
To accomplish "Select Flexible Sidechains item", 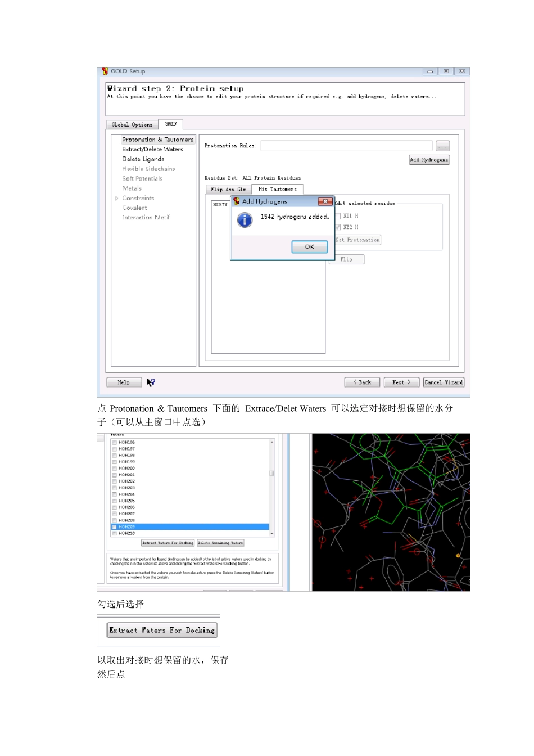I will [x=149, y=169].
